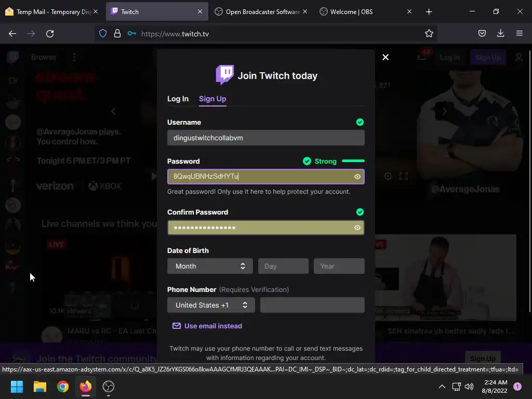This screenshot has height=399, width=532.
Task: Click the Log In button in Twitch header
Action: click(449, 57)
